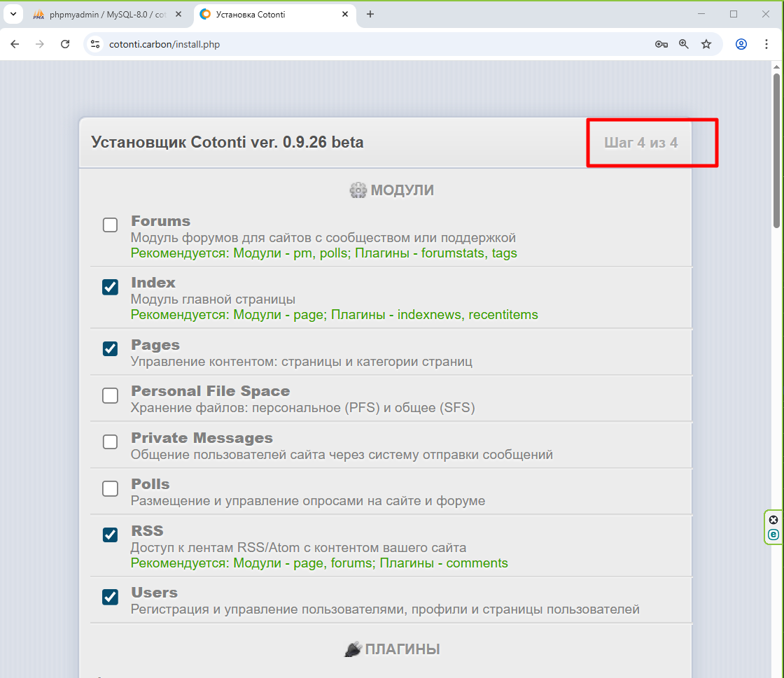
Task: Click the page vertical scrollbar
Action: click(776, 150)
